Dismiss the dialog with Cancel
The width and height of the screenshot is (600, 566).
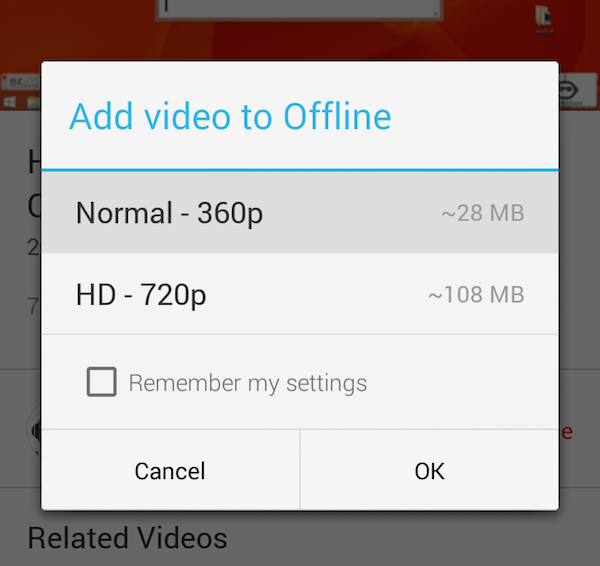click(170, 470)
